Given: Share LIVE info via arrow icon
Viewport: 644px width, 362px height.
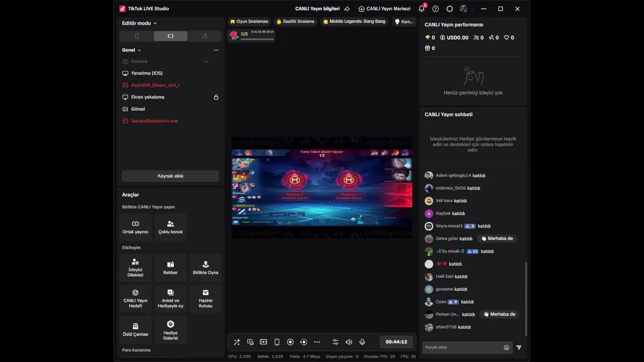Looking at the screenshot, I should tap(347, 9).
